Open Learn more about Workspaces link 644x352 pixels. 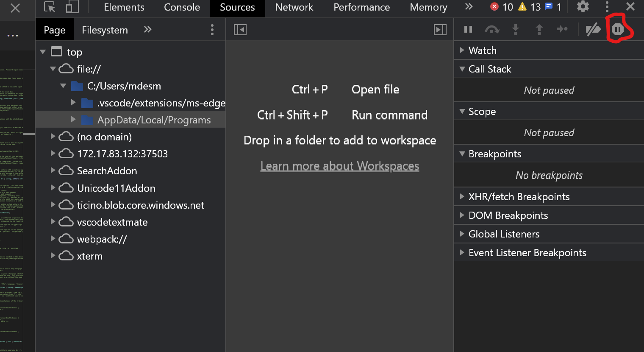tap(339, 166)
